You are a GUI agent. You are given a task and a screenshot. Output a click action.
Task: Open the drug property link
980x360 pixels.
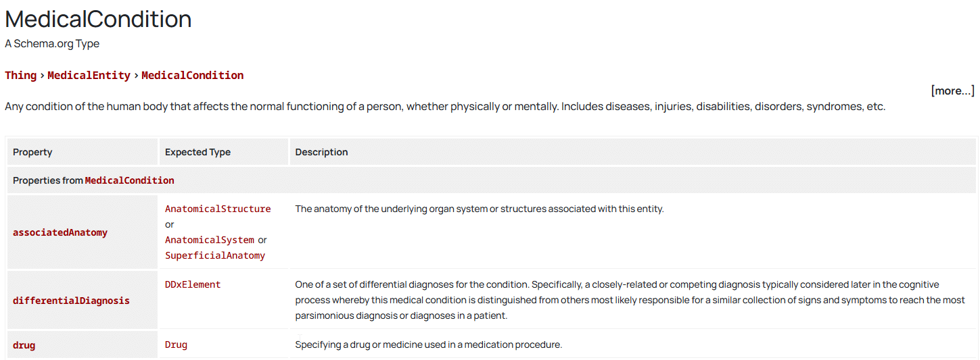tap(24, 345)
